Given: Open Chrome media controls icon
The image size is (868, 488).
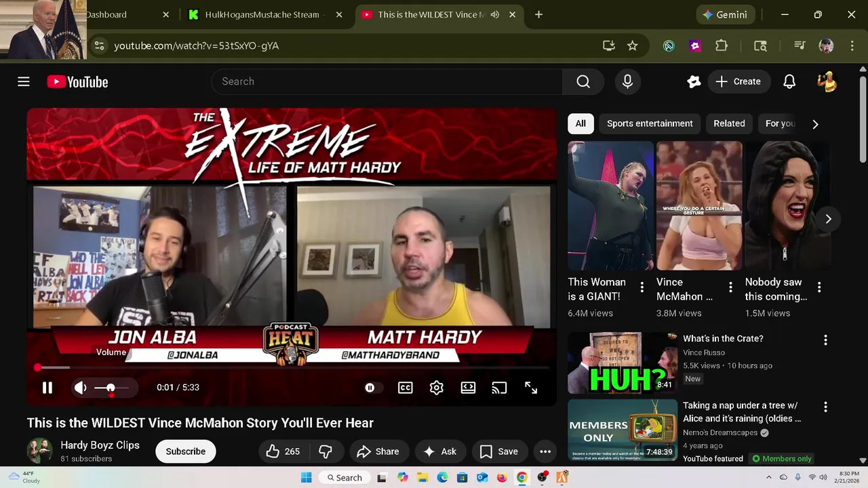Looking at the screenshot, I should click(800, 45).
